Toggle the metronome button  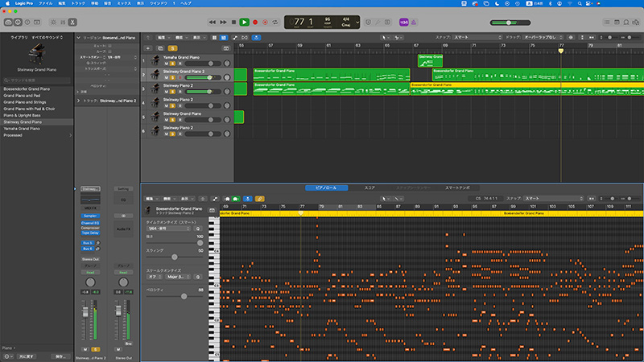click(x=414, y=23)
